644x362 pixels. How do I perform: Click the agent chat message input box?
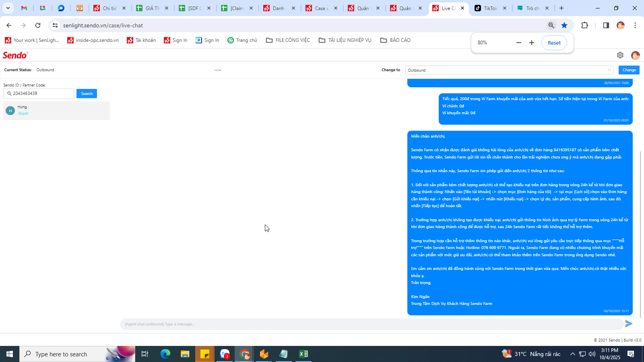tap(372, 324)
